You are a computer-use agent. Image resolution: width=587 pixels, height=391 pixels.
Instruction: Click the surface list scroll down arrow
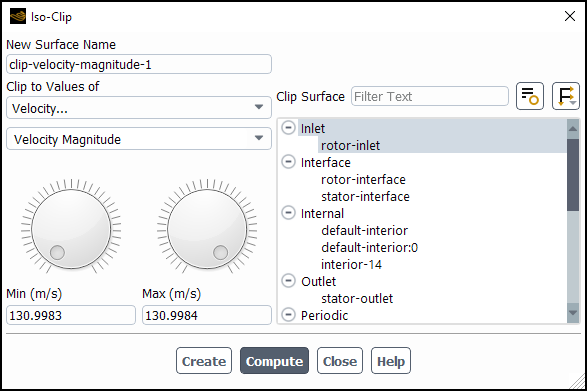click(x=573, y=313)
